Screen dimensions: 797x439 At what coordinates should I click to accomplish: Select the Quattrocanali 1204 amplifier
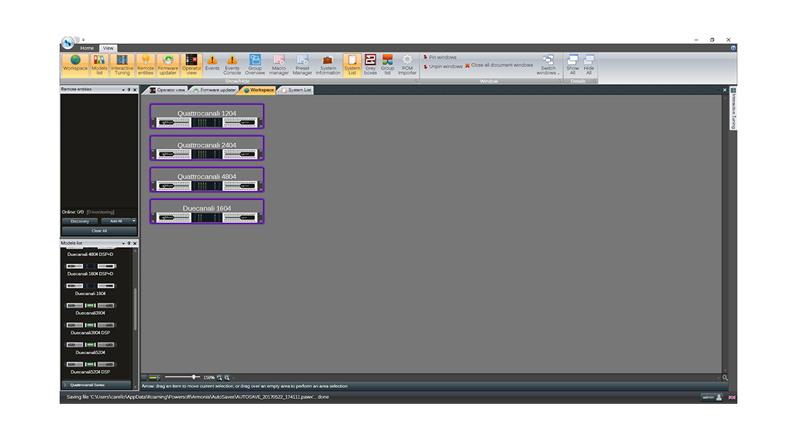coord(207,116)
